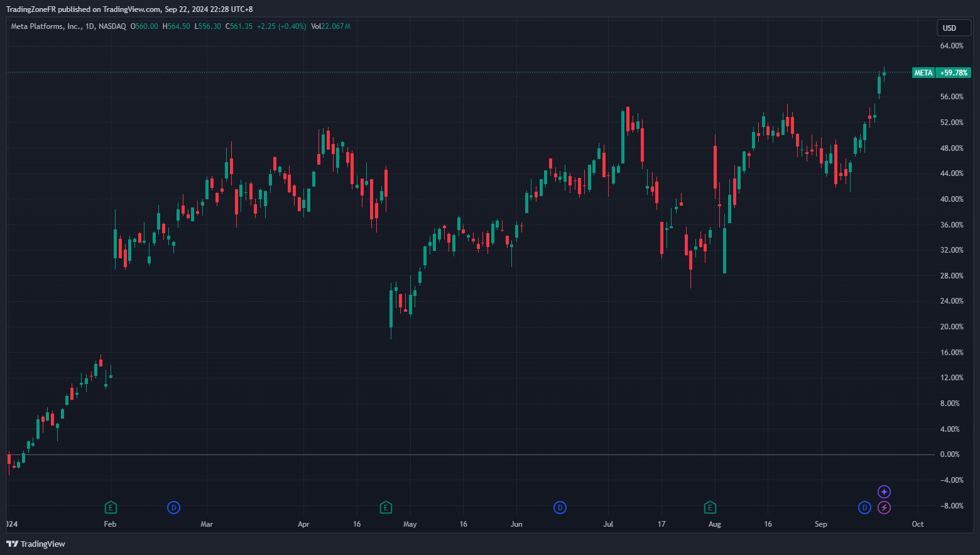Click the 0.00% baseline axis label
980x555 pixels.
pyautogui.click(x=950, y=454)
